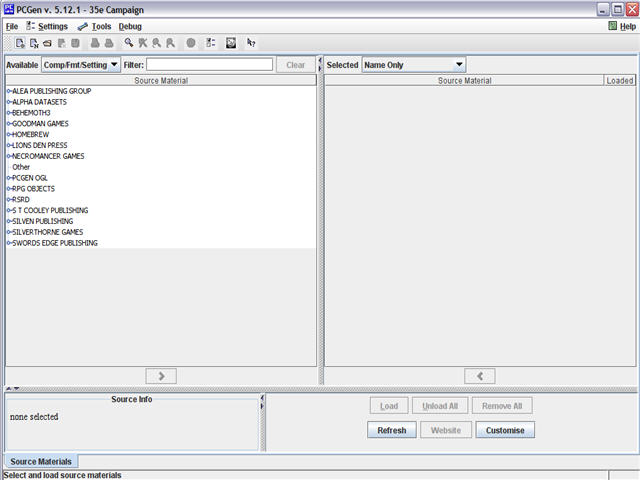The width and height of the screenshot is (640, 480).
Task: Click the greyed Print Preview toolbar icon
Action: point(95,43)
